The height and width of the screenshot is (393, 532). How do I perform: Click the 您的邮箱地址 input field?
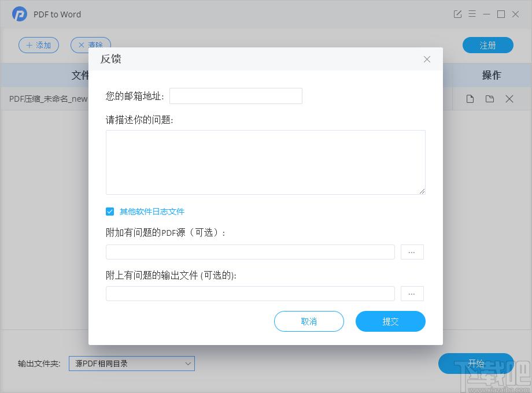pyautogui.click(x=236, y=96)
